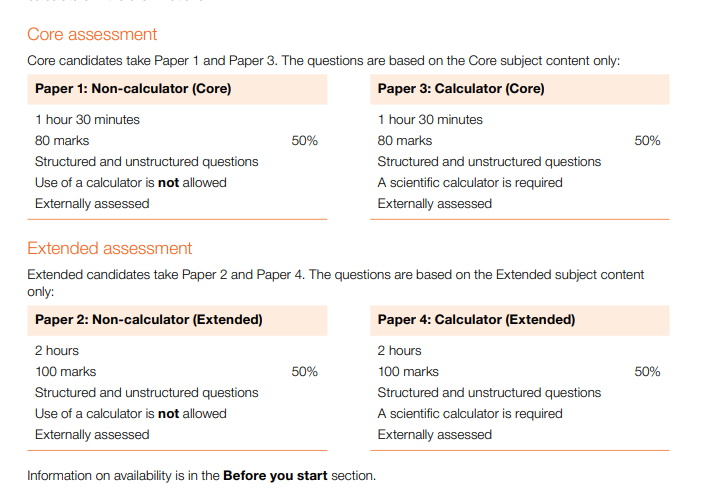
Task: Click the 50% weighting for Paper 4
Action: [647, 372]
